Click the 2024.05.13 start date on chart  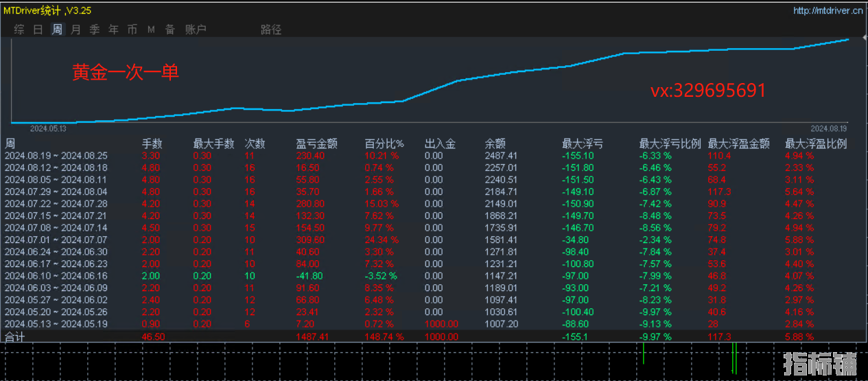tap(48, 128)
